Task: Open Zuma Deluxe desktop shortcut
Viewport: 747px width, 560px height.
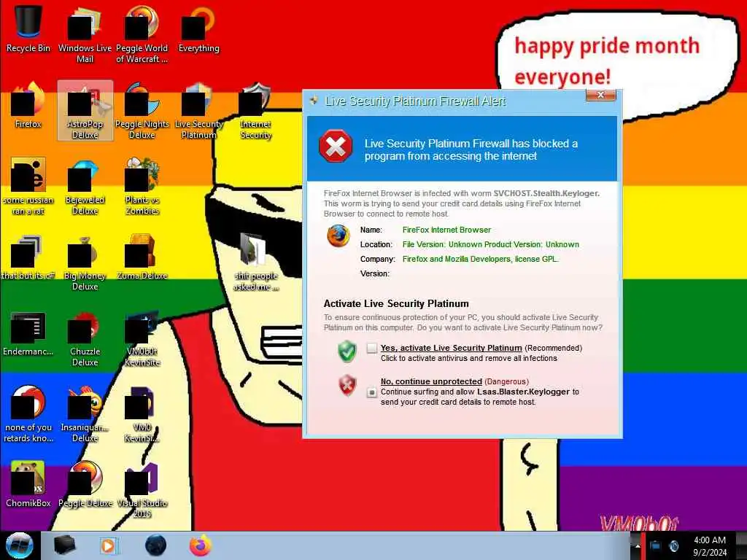Action: click(x=142, y=257)
